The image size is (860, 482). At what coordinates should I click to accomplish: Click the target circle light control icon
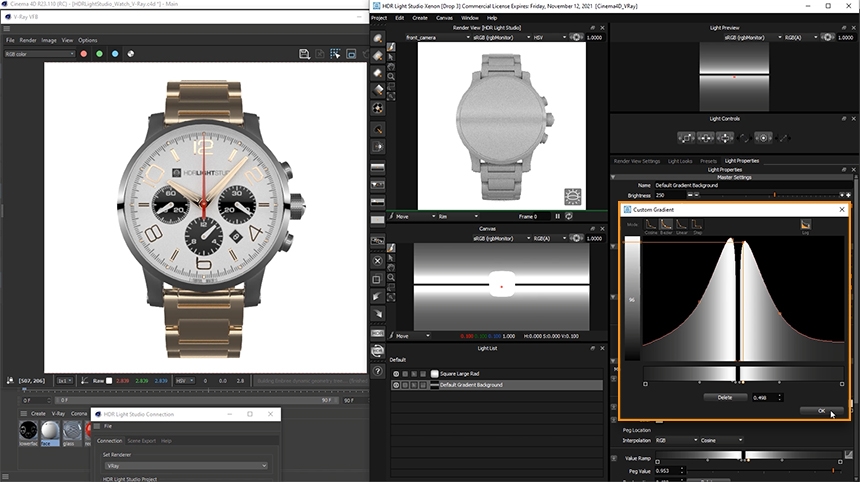(763, 138)
